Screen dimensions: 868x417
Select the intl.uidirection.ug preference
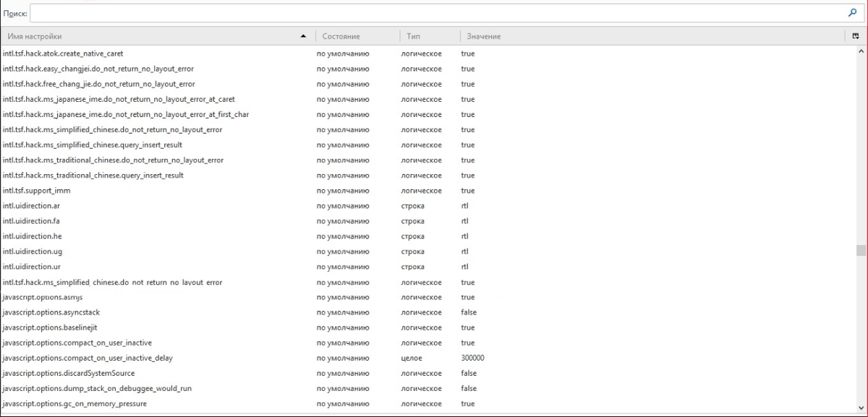click(x=428, y=252)
